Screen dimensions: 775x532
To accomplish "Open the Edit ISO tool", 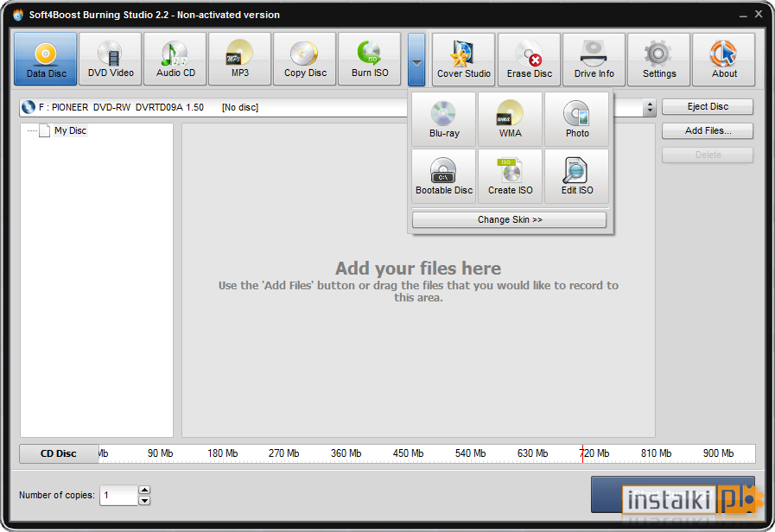I will click(x=576, y=176).
